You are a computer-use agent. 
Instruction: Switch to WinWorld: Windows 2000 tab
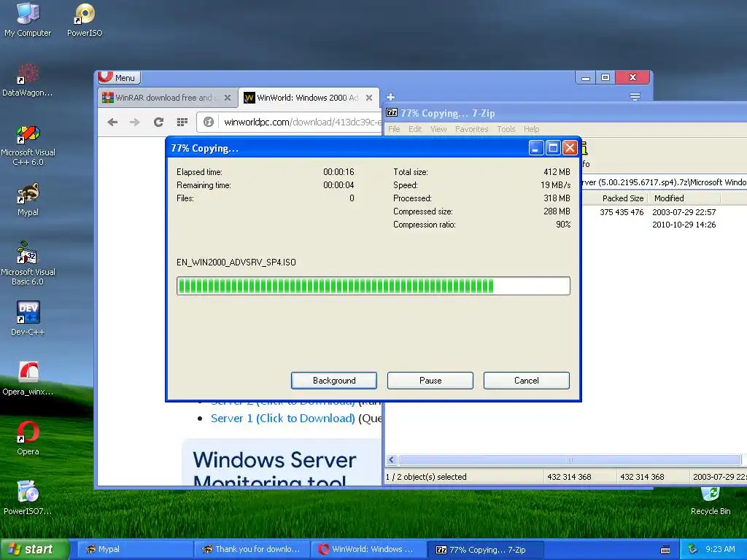coord(309,98)
